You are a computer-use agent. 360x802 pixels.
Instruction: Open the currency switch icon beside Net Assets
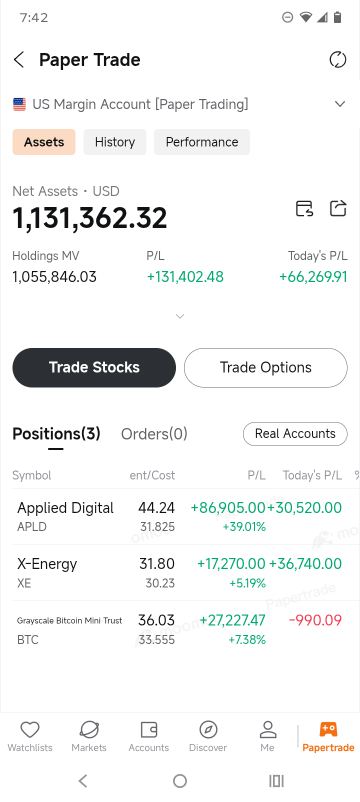click(x=305, y=209)
